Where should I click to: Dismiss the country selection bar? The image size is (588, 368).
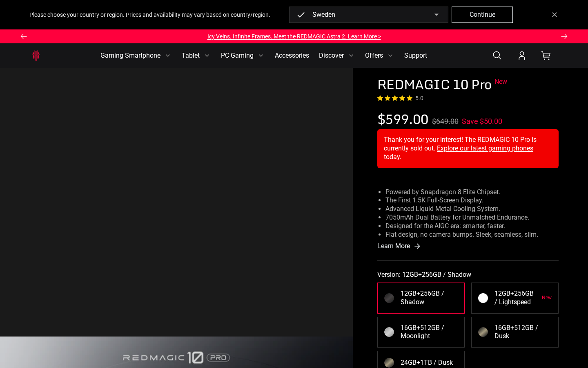point(555,15)
